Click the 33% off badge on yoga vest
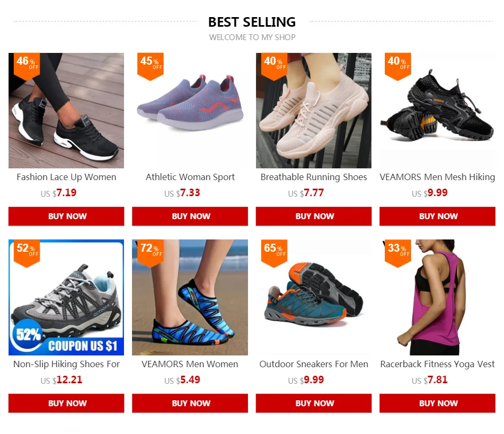The height and width of the screenshot is (434, 504). (398, 253)
